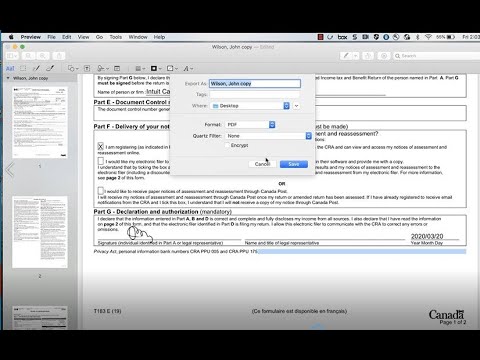
Task: Check the 'I would like my electronic filer' box
Action: 101,161
